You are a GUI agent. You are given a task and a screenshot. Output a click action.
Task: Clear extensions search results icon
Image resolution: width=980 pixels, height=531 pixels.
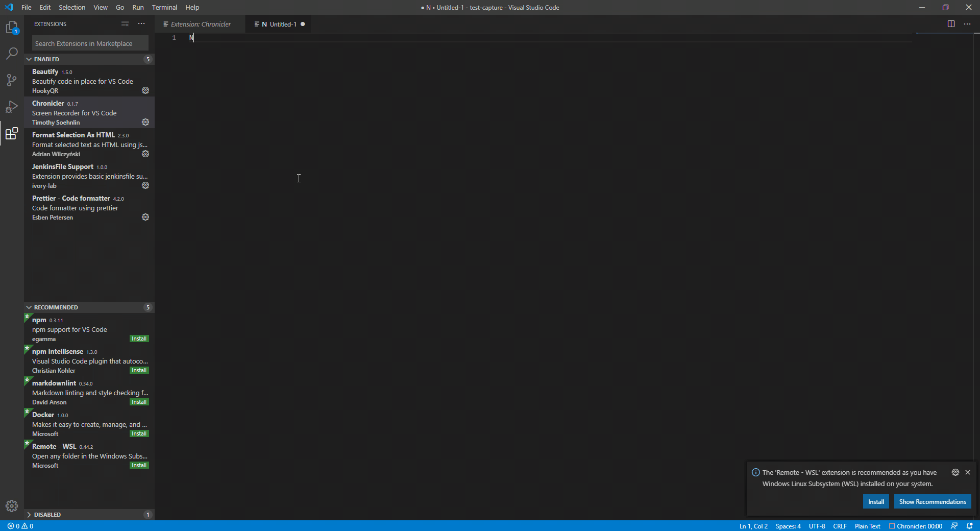coord(125,24)
